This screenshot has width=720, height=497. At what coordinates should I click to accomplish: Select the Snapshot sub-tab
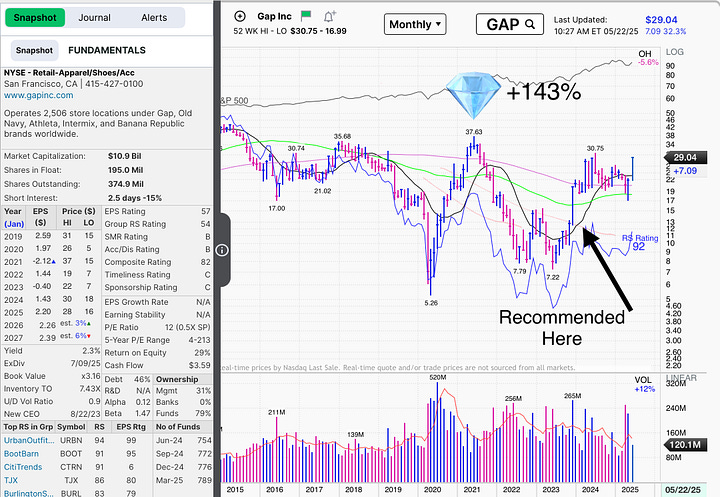[x=34, y=50]
